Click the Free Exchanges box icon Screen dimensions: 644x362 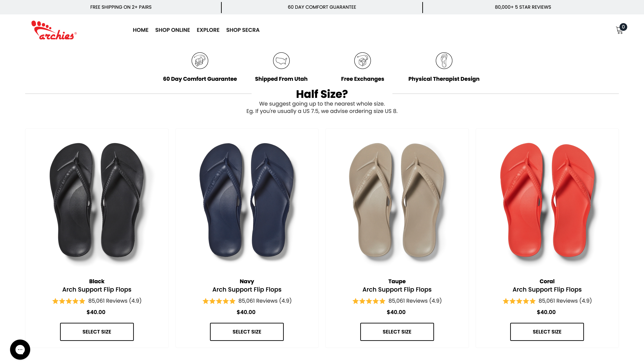362,61
